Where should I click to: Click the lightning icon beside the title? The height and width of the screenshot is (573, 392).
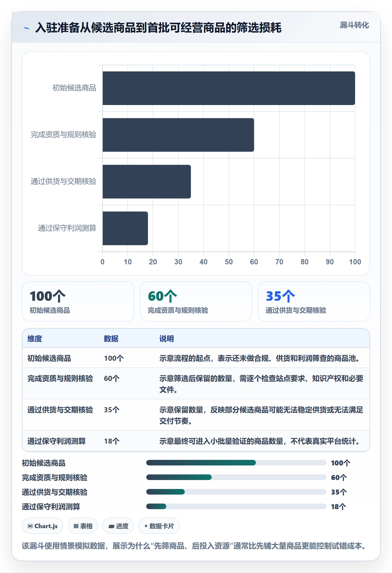click(x=27, y=28)
